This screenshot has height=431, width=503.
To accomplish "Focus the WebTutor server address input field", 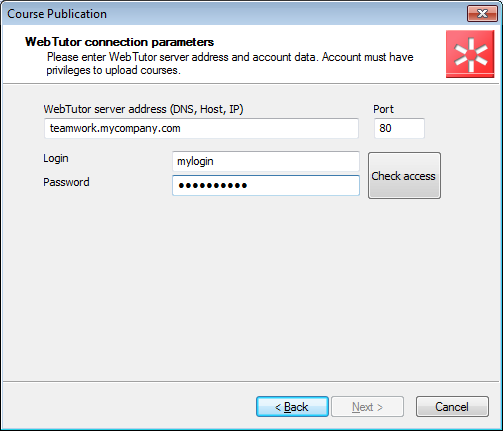I will [201, 128].
